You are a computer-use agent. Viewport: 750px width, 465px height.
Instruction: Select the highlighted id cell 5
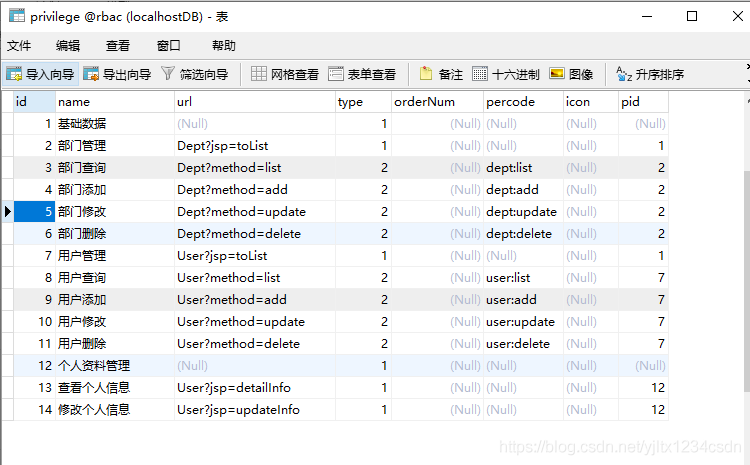click(x=34, y=211)
